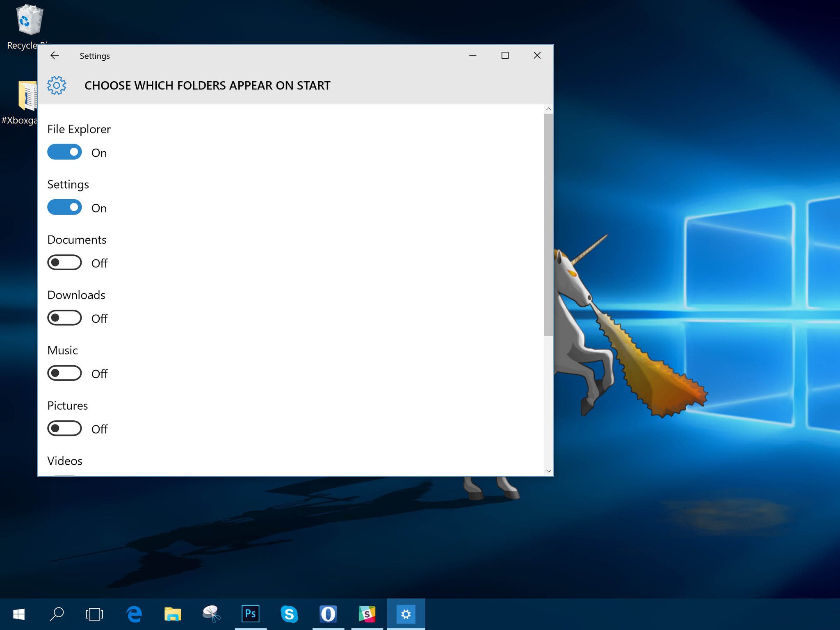Turn off the File Explorer toggle
Screen dimensions: 840x630
pos(64,152)
